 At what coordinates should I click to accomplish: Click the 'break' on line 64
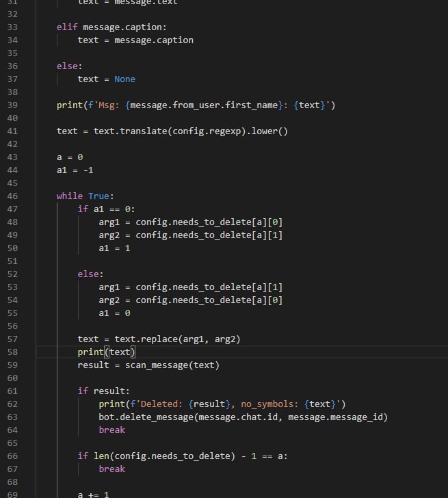click(112, 430)
